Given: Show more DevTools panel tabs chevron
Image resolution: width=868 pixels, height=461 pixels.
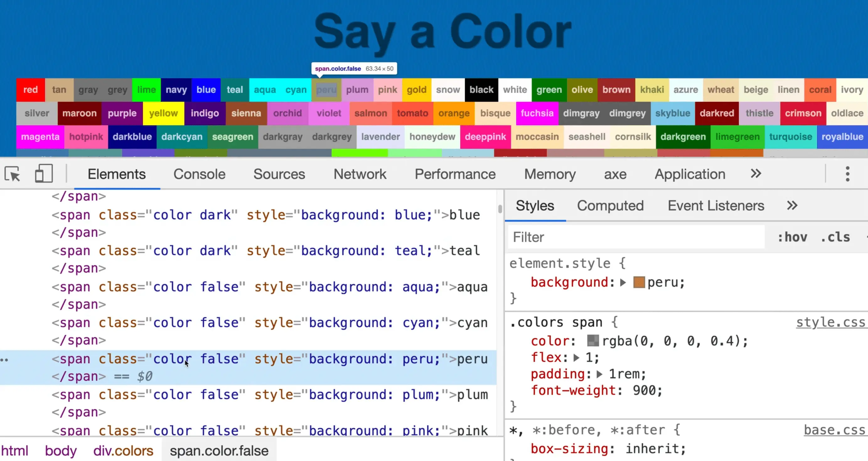Looking at the screenshot, I should (756, 174).
